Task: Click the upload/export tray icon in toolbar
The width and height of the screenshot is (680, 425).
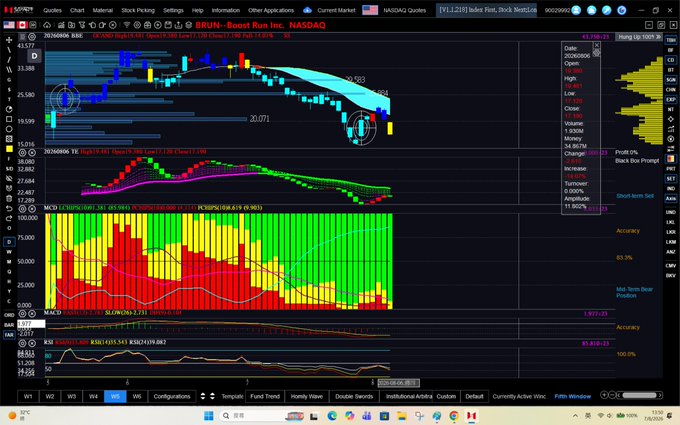Action: [x=178, y=25]
